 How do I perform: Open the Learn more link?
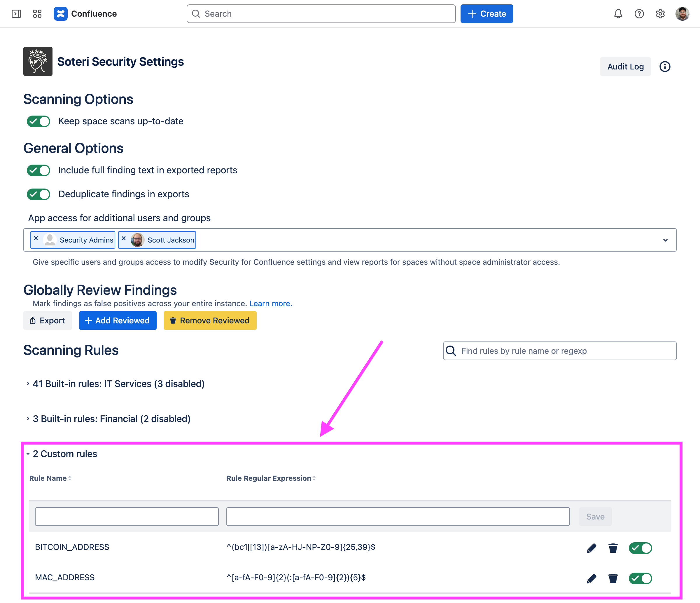pyautogui.click(x=270, y=304)
